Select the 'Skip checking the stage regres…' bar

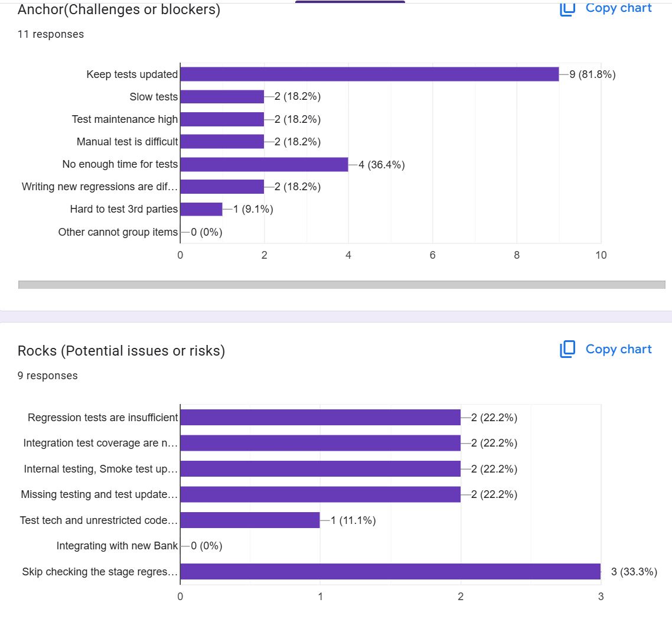pyautogui.click(x=390, y=572)
